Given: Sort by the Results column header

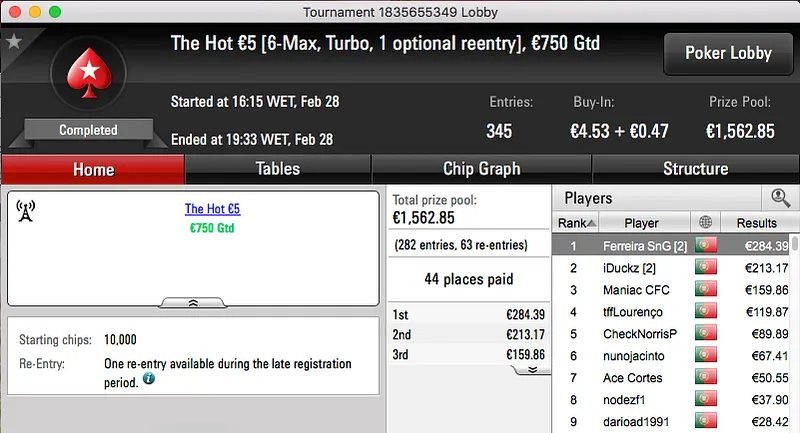Looking at the screenshot, I should pyautogui.click(x=755, y=223).
